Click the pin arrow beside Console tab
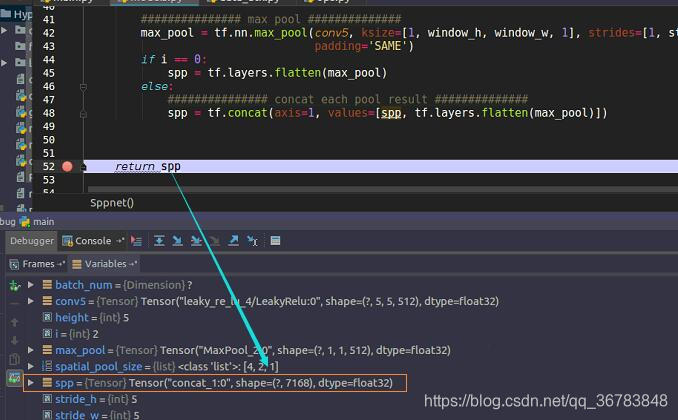Screen dimensions: 678x420 (x=120, y=240)
